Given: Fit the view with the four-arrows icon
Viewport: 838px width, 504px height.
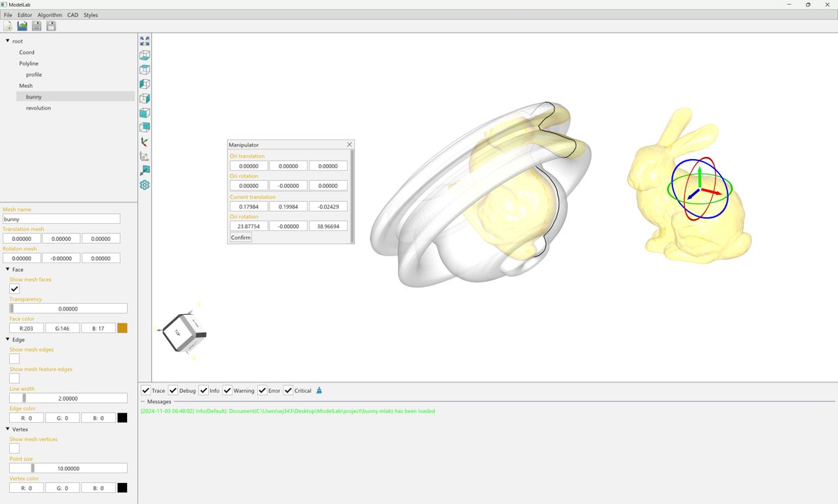Looking at the screenshot, I should [x=145, y=41].
